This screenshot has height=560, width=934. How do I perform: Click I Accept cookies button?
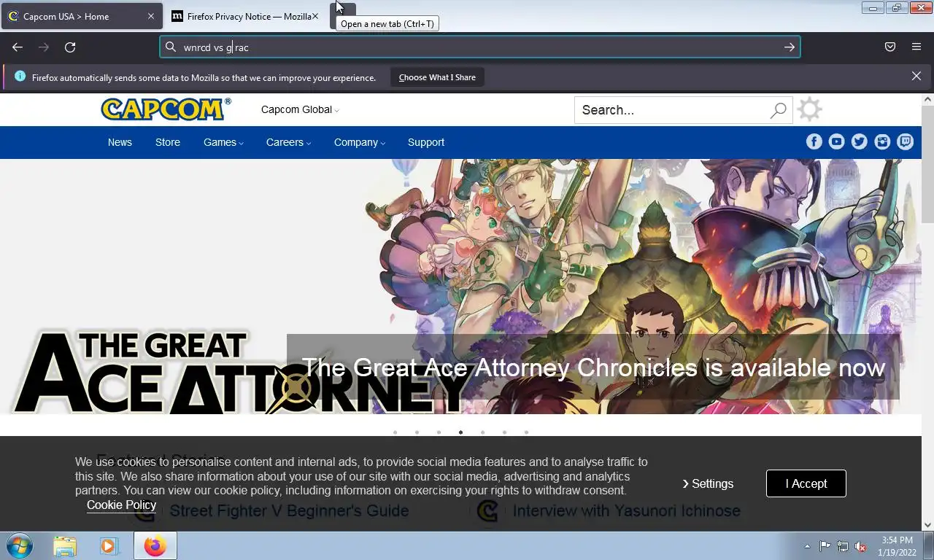806,483
